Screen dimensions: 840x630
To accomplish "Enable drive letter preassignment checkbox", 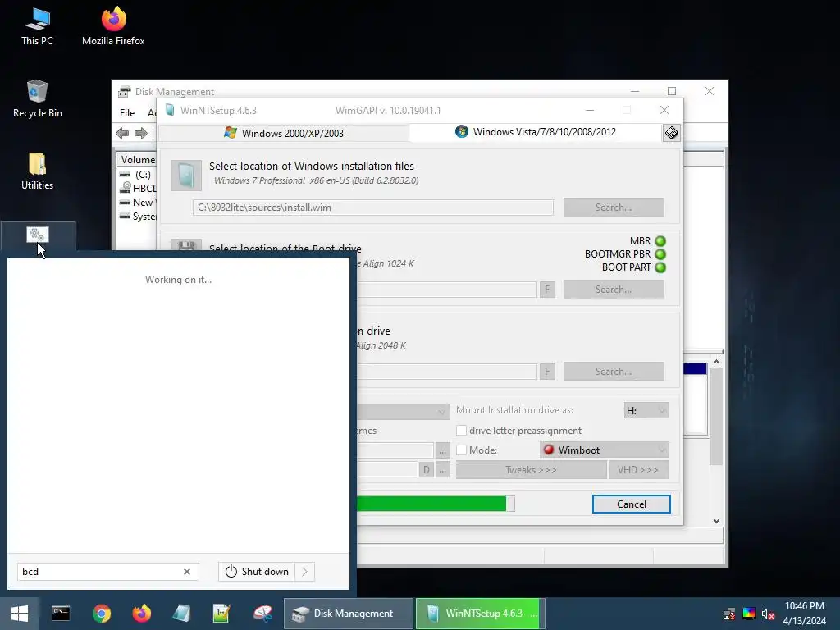I will click(461, 430).
